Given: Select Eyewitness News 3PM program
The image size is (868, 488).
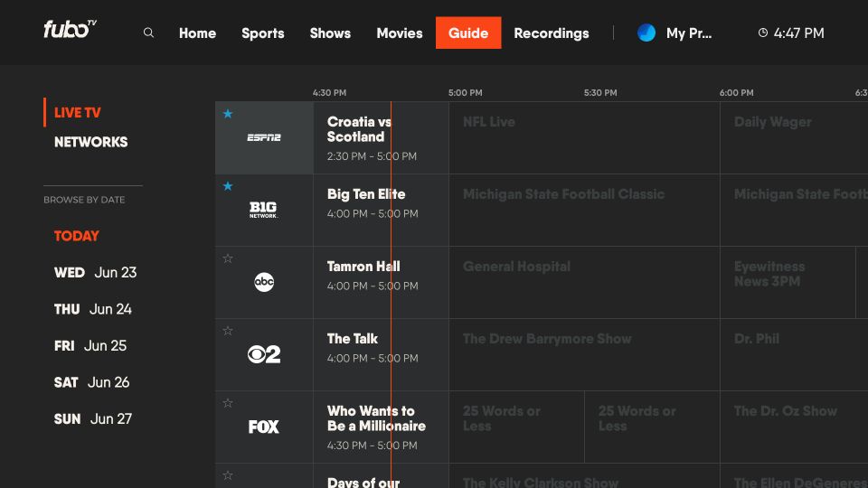Looking at the screenshot, I should pos(788,282).
